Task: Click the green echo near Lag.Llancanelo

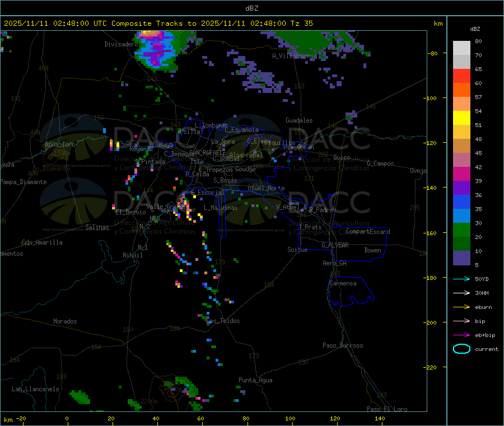Action: [x=80, y=397]
